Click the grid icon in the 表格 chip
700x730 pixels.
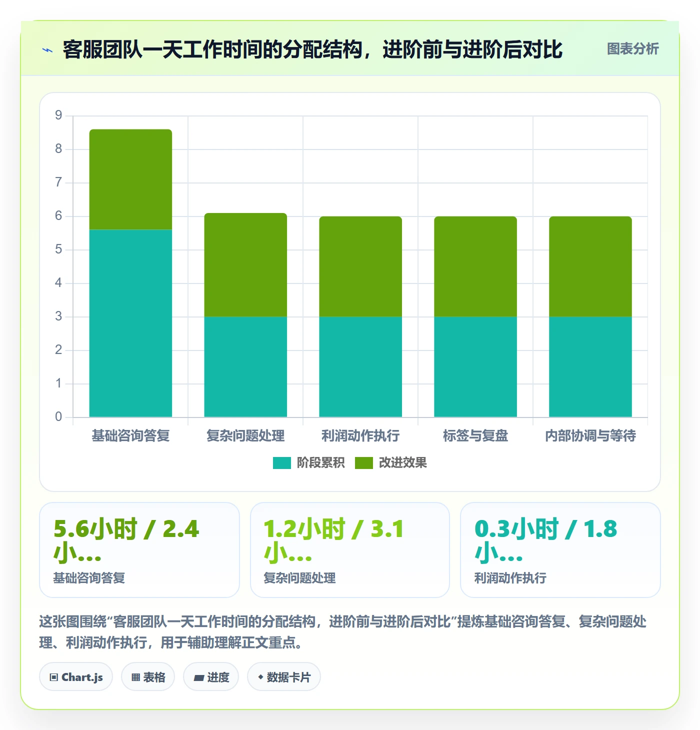coord(135,677)
